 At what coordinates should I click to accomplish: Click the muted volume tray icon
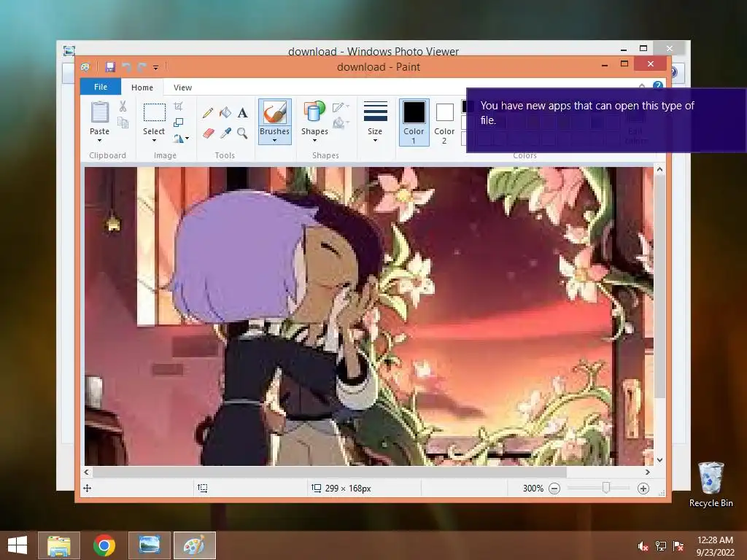tap(643, 546)
